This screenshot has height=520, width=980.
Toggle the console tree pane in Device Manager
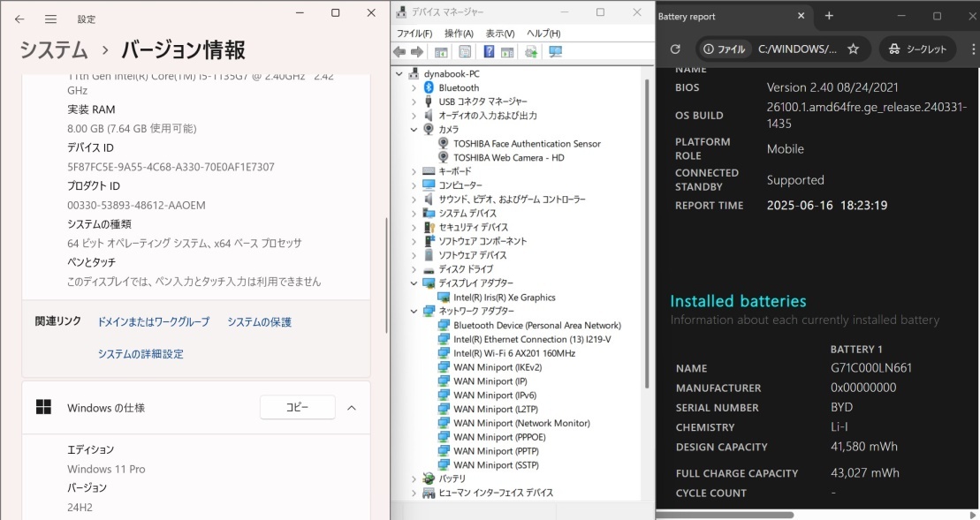click(x=439, y=50)
